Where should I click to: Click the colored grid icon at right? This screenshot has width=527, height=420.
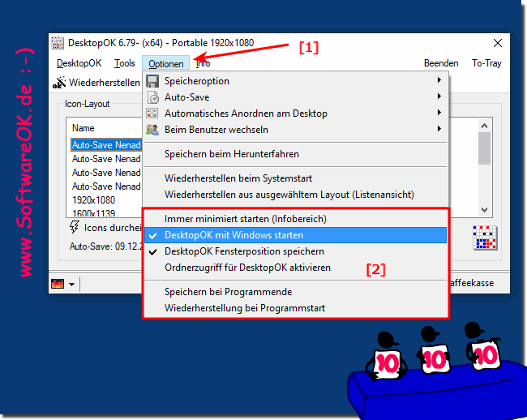coord(485,238)
